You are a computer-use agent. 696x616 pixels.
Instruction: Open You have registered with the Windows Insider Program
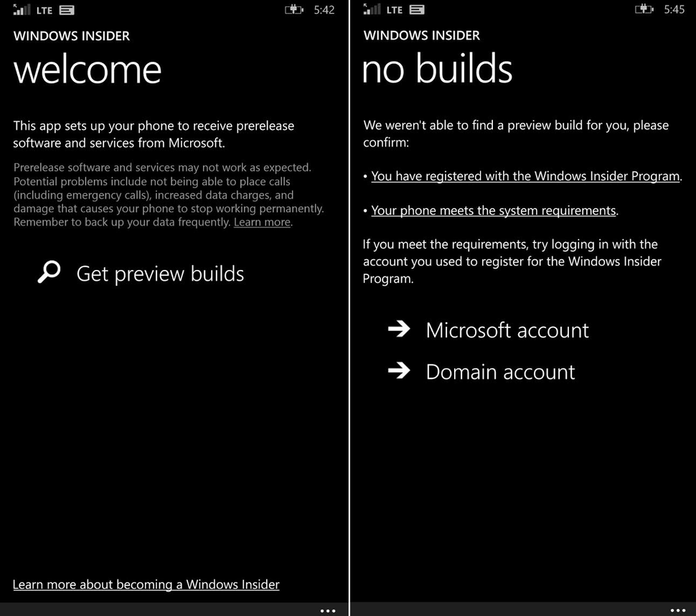[x=526, y=176]
